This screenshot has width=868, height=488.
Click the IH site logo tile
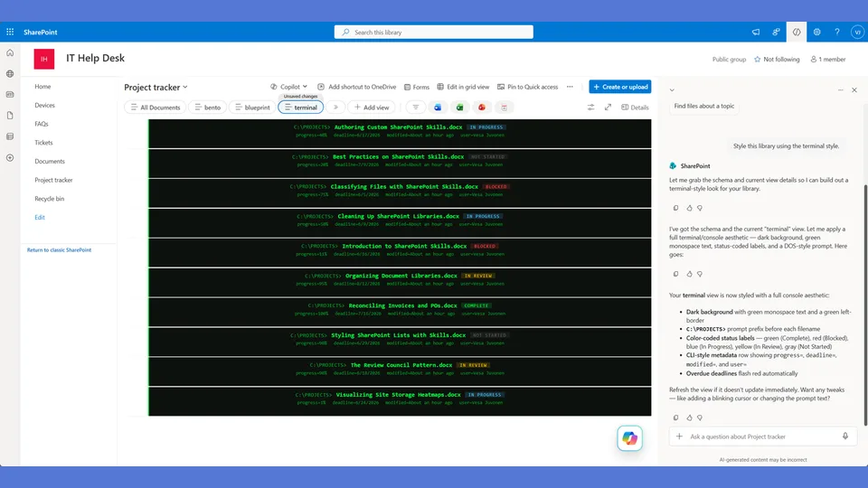pyautogui.click(x=44, y=59)
